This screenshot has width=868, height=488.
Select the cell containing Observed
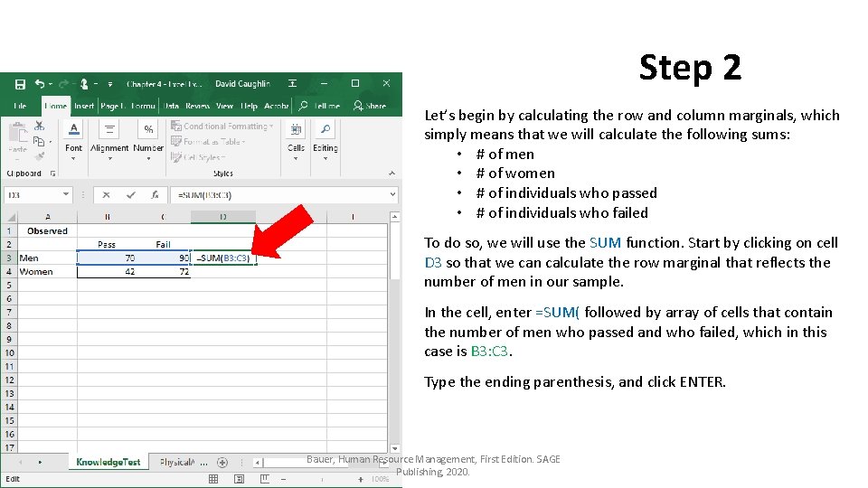pos(48,230)
